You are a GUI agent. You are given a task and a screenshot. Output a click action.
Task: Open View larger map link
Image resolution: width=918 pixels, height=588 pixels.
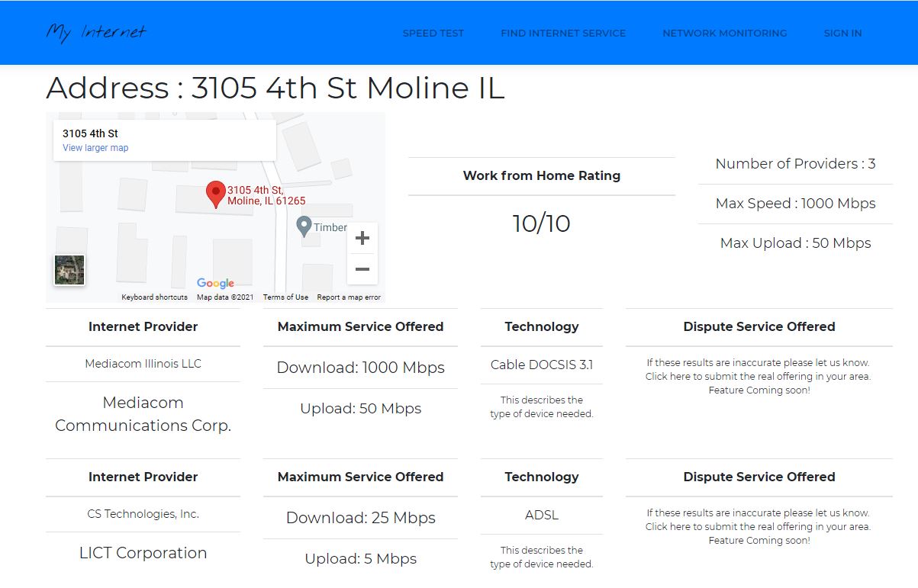coord(95,148)
